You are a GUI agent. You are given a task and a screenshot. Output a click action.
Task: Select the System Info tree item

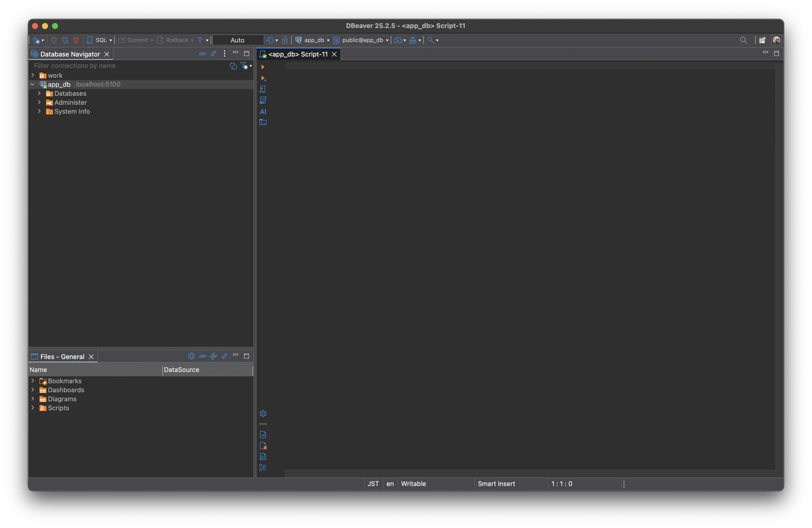pos(72,112)
